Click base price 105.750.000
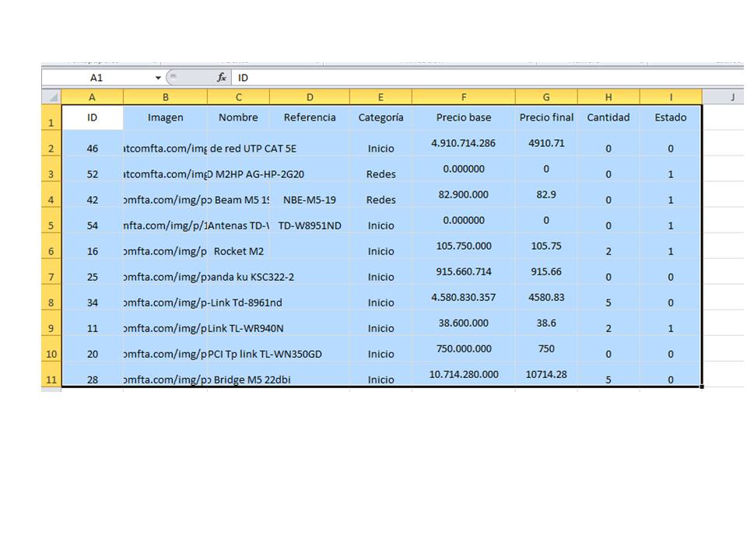 (464, 246)
